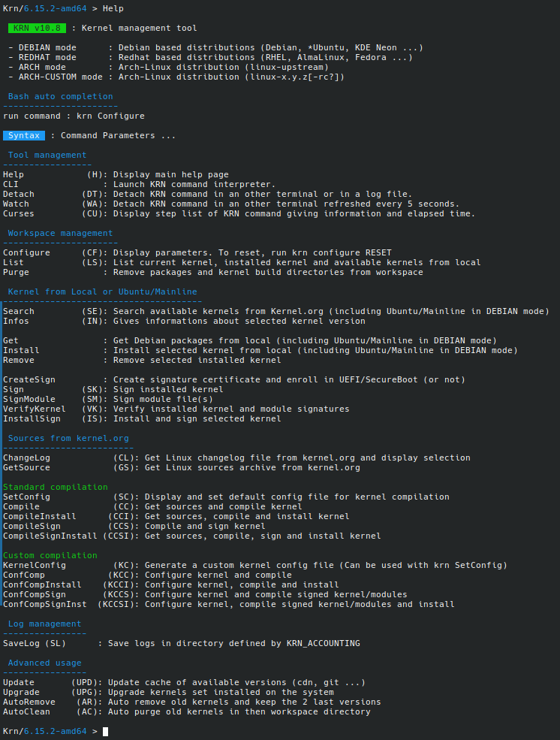560x740 pixels.
Task: Click the 'CreateSign' command name
Action: click(29, 380)
